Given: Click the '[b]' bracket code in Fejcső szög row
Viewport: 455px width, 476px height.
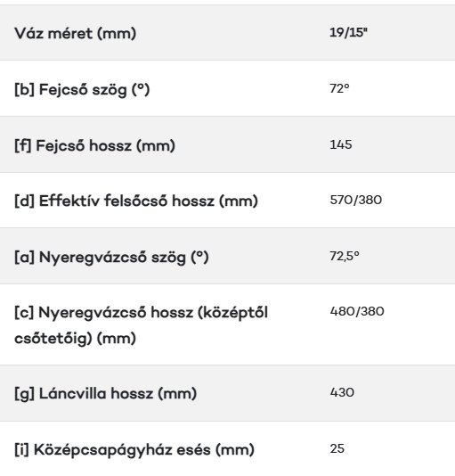Looking at the screenshot, I should pos(24,89).
